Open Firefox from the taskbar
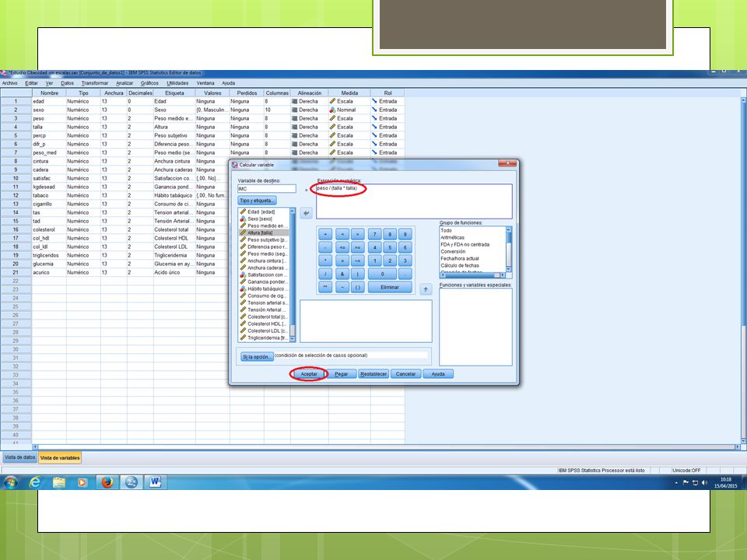 coord(107,482)
